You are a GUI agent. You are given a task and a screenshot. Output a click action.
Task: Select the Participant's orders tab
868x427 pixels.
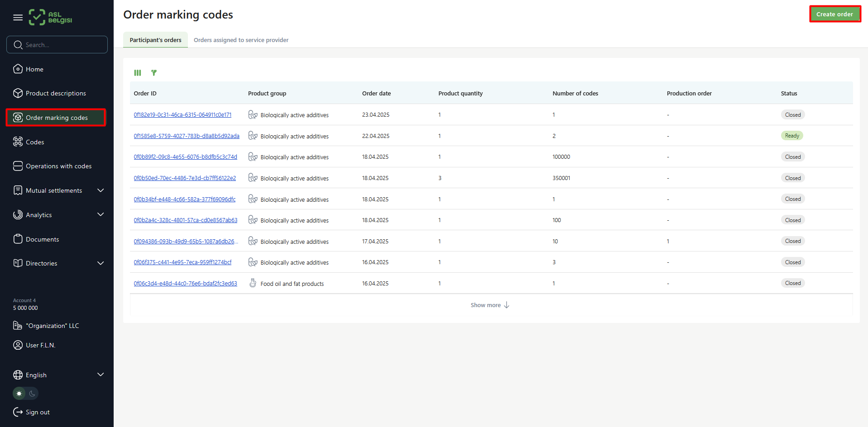pyautogui.click(x=155, y=40)
